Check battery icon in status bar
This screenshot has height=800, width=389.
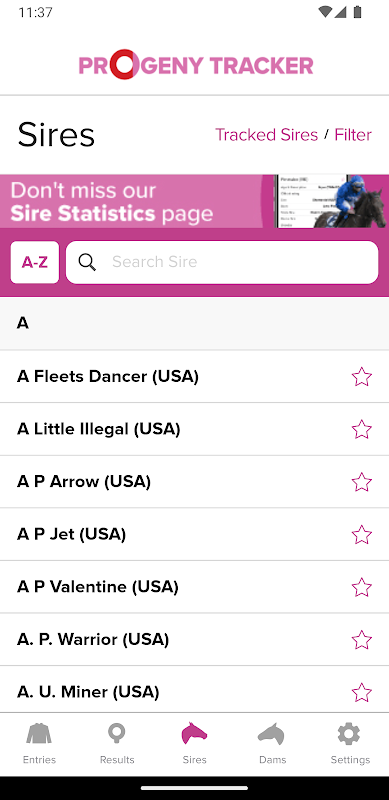(x=357, y=12)
